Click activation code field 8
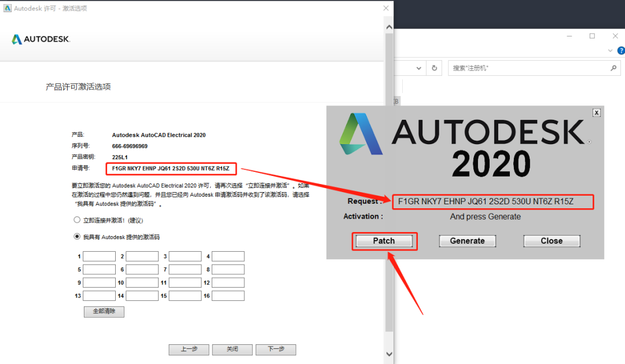Image resolution: width=625 pixels, height=364 pixels. (228, 270)
